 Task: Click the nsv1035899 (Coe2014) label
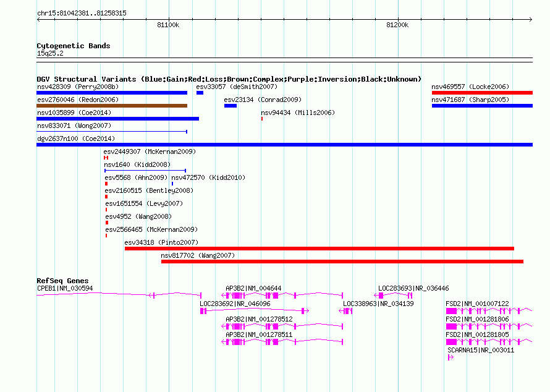(74, 113)
